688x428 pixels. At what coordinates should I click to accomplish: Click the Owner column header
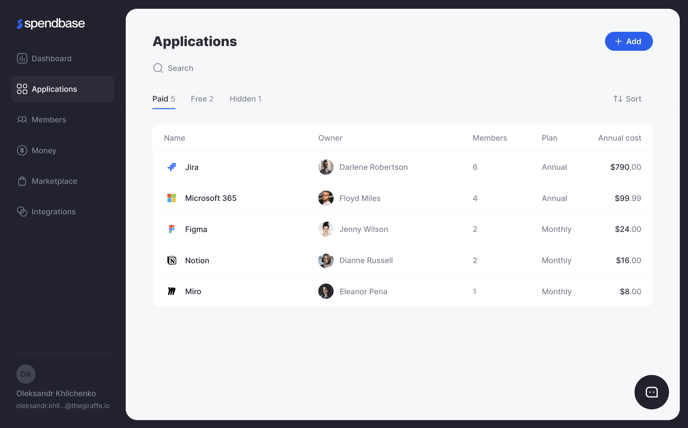(x=330, y=138)
